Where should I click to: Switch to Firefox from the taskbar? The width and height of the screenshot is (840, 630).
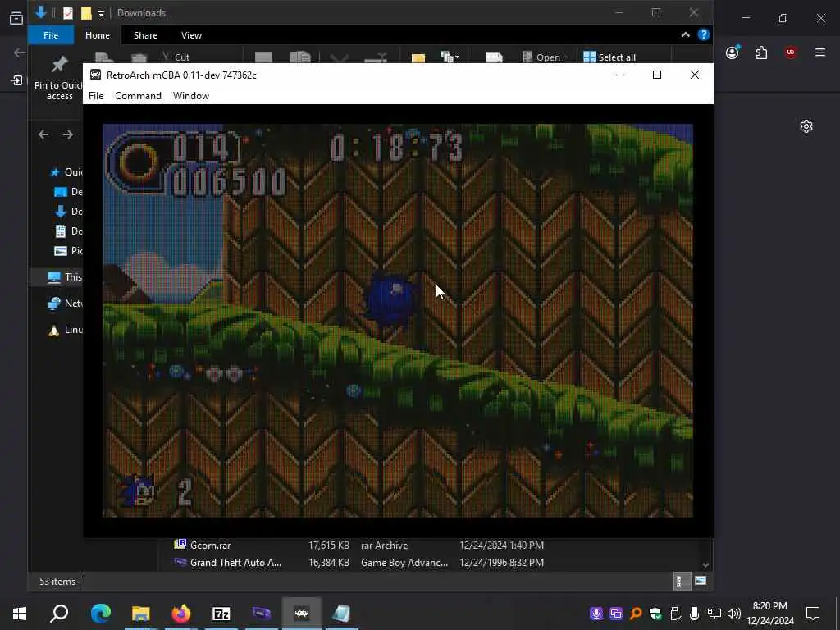tap(181, 614)
